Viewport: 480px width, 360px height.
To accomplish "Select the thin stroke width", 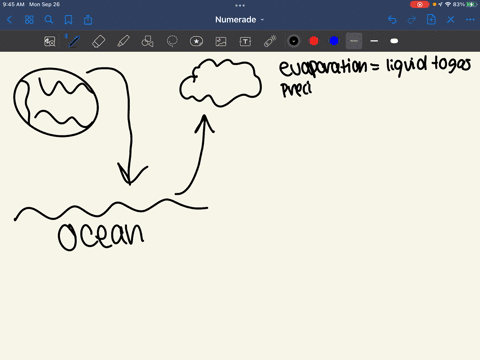I will pyautogui.click(x=354, y=41).
